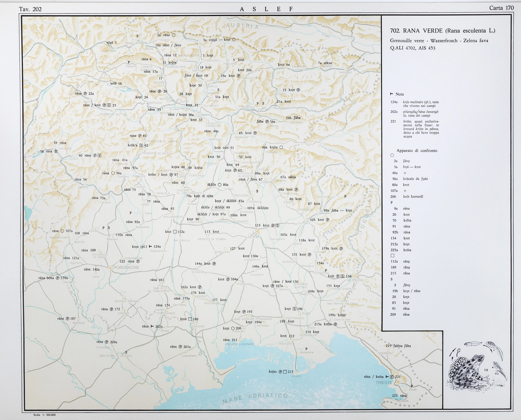Click the 'Tav. 202' header label
The image size is (521, 420).
point(30,9)
